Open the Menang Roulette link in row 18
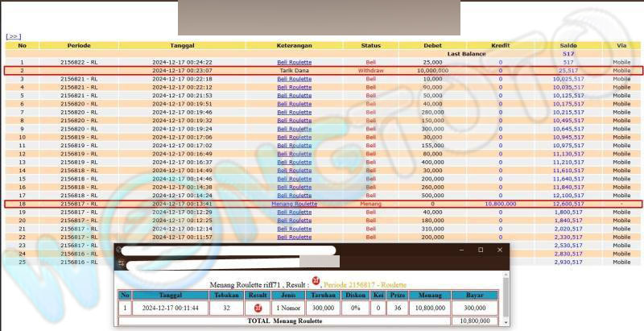This screenshot has width=644, height=331. [294, 204]
